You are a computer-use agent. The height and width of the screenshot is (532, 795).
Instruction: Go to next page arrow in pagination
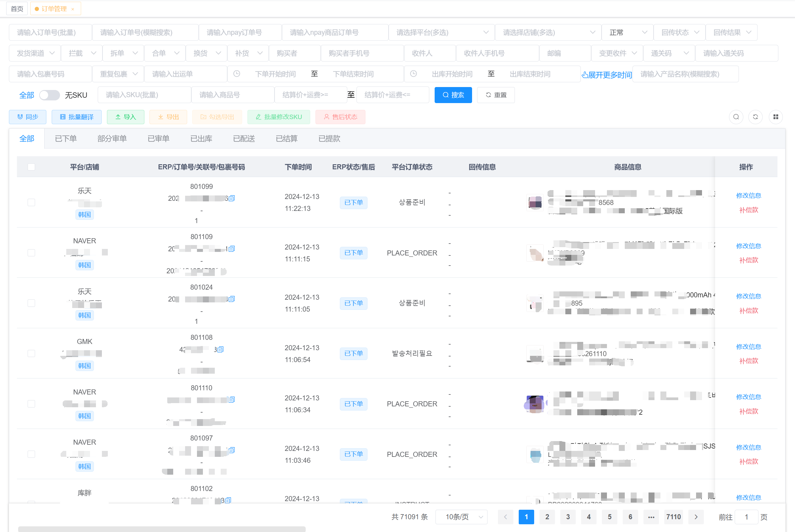pos(696,517)
